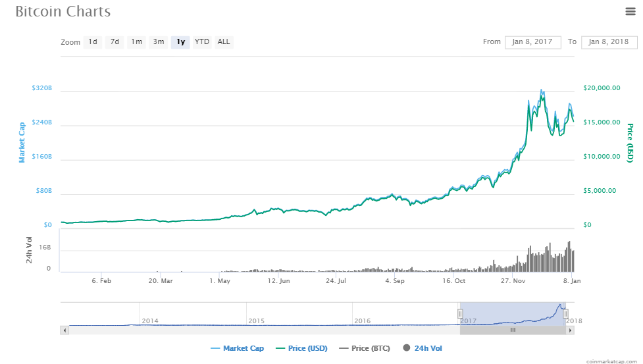Click the navigator scrollbar thumb
This screenshot has height=364, width=643.
(513, 330)
